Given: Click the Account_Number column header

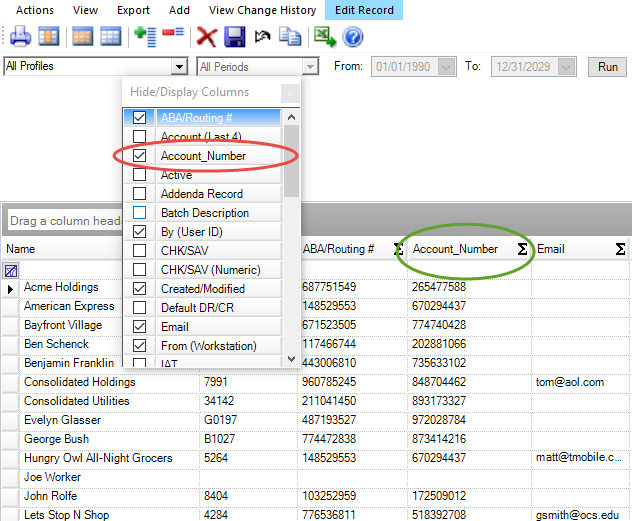Looking at the screenshot, I should [x=456, y=249].
